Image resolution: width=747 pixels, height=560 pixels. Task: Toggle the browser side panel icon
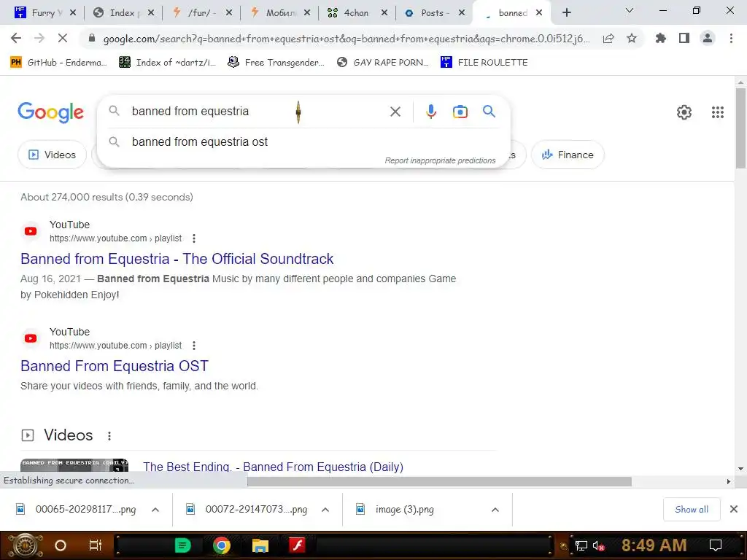(x=684, y=38)
